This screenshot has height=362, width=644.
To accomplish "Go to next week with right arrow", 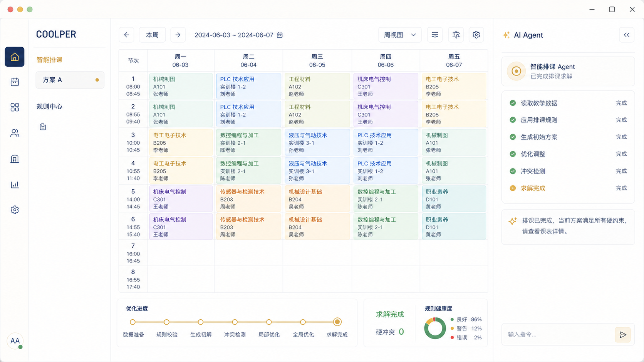I will tap(178, 35).
